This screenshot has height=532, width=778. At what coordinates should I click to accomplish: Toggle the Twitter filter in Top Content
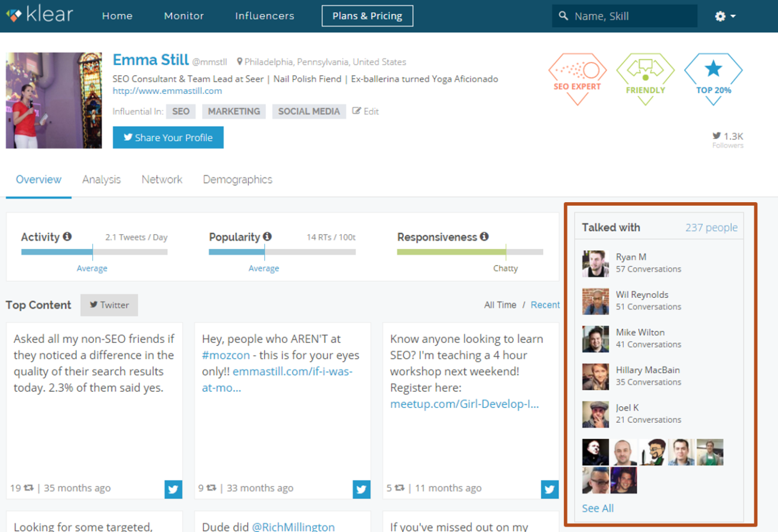[x=109, y=305]
